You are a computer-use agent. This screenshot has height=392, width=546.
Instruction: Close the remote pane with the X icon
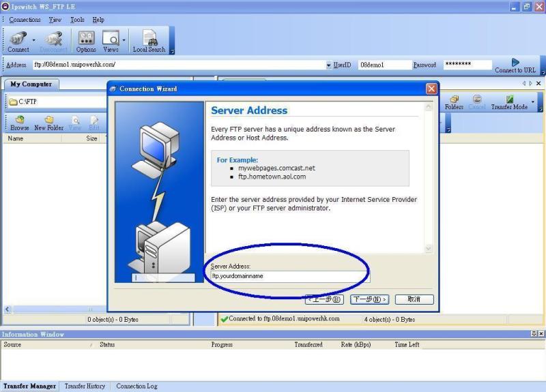pyautogui.click(x=538, y=83)
